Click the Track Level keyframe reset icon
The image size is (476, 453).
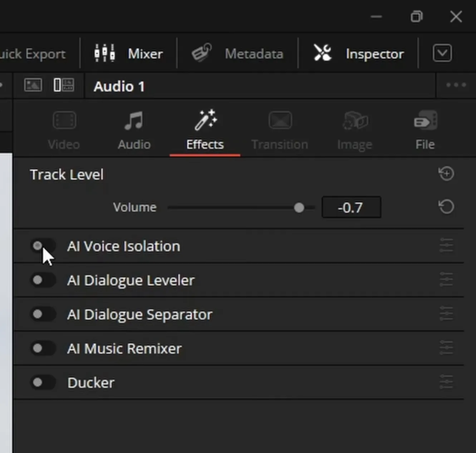[x=446, y=174]
